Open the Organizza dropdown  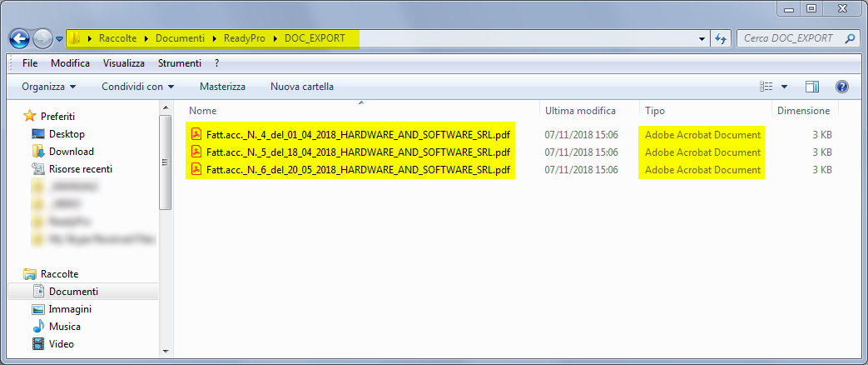[x=49, y=87]
